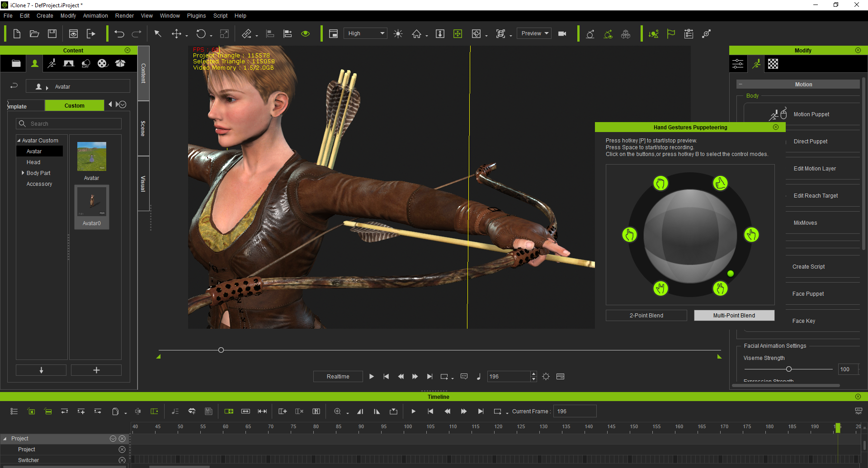
Task: Select the Multi-Point Blend button
Action: 734,315
